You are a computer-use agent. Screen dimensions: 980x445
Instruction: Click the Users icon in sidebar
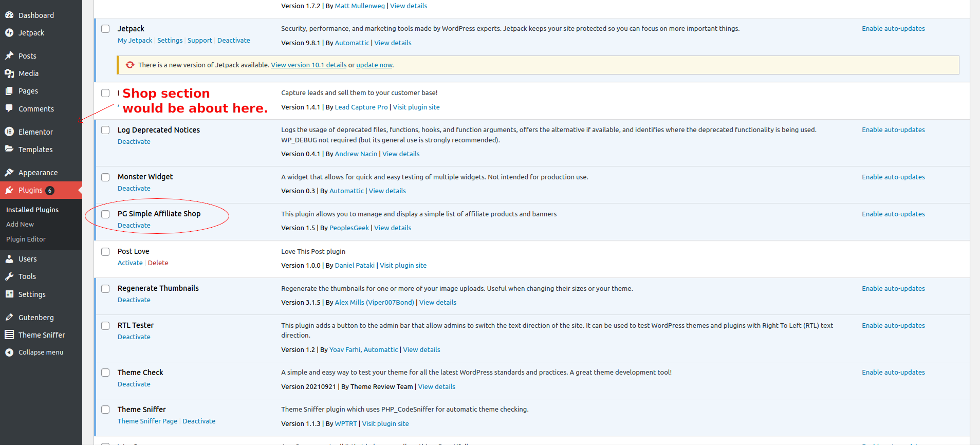[x=9, y=259]
